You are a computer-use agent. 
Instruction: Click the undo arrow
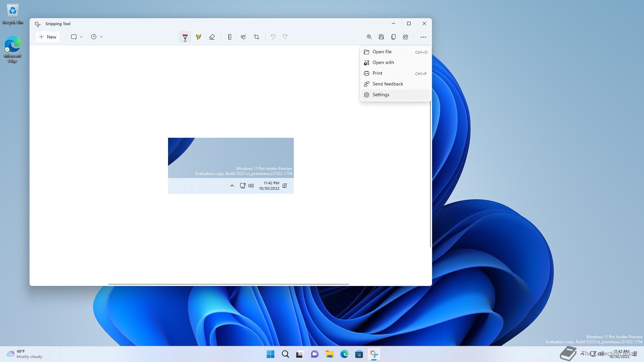(273, 37)
